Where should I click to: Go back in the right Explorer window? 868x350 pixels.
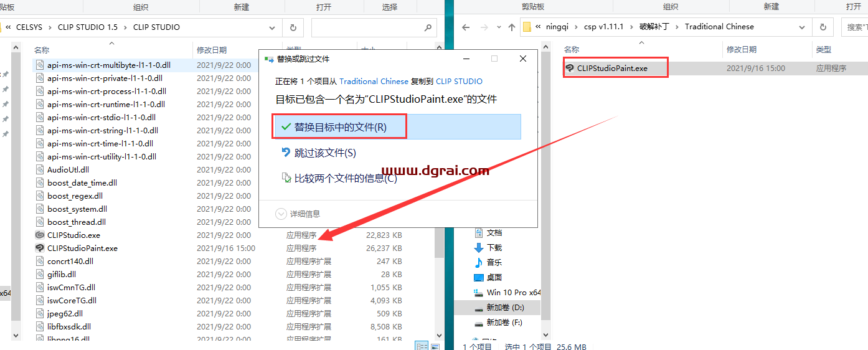(466, 27)
